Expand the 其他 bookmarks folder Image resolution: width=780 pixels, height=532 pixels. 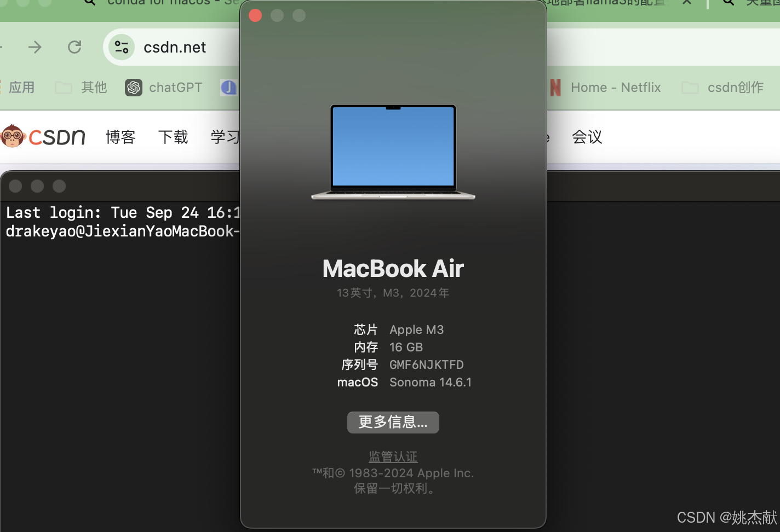pos(81,88)
